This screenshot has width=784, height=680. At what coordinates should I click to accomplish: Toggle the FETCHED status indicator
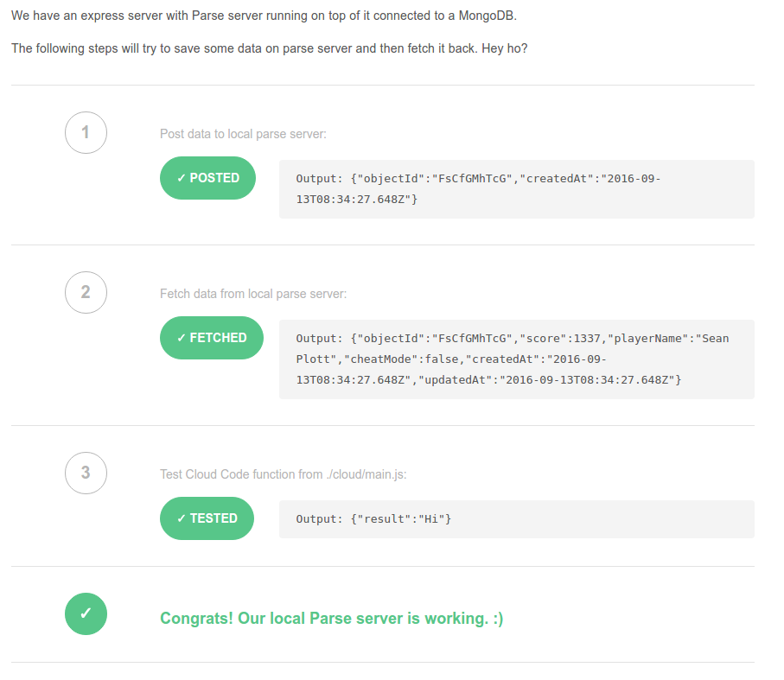pos(211,338)
